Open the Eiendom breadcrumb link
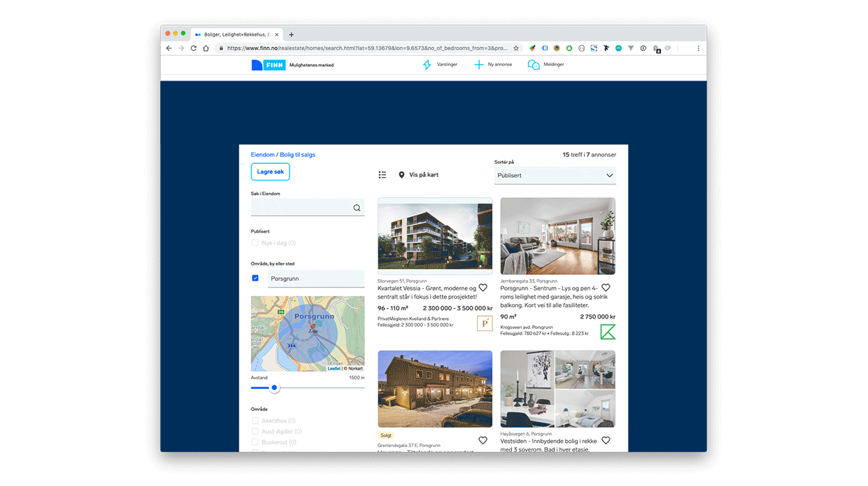Screen dimensions: 868x486 click(x=262, y=155)
